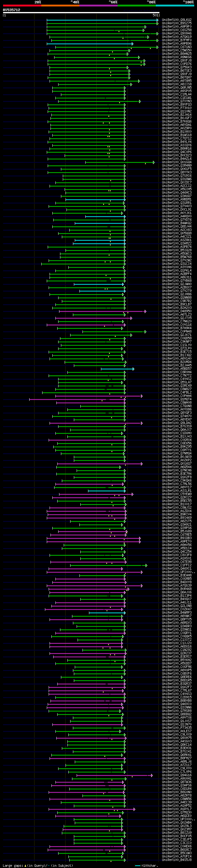Select the UniRef100_B6TSE3 label
Image resolution: width=197 pixels, height=868 pixels.
pyautogui.click(x=177, y=71)
